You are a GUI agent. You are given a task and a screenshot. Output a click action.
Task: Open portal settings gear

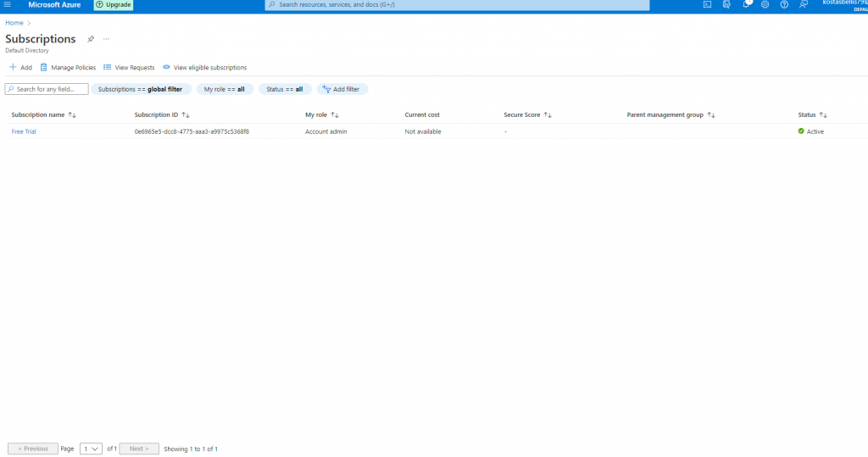(x=765, y=5)
